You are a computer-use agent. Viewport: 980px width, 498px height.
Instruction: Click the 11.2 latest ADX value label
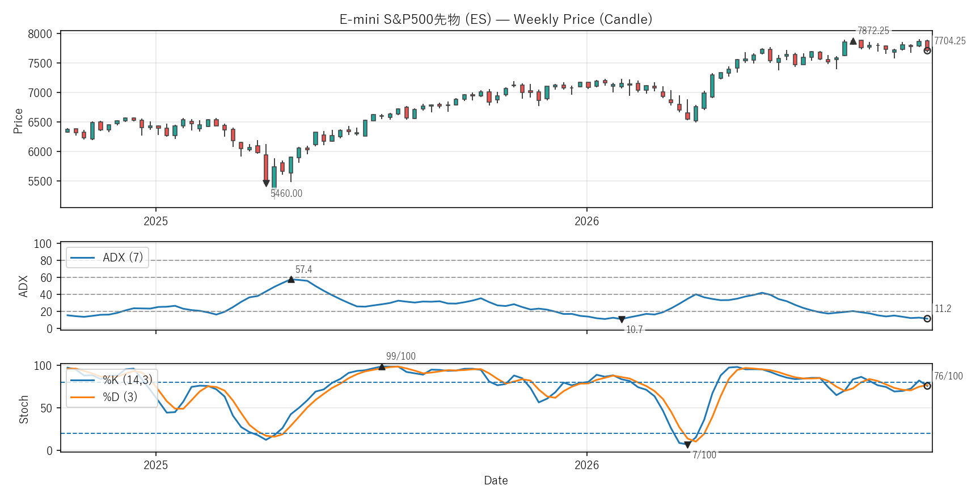[x=943, y=309]
